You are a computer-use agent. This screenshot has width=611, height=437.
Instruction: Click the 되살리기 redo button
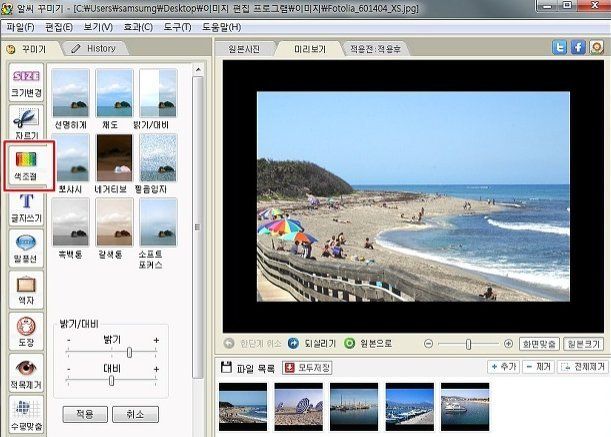[x=312, y=343]
